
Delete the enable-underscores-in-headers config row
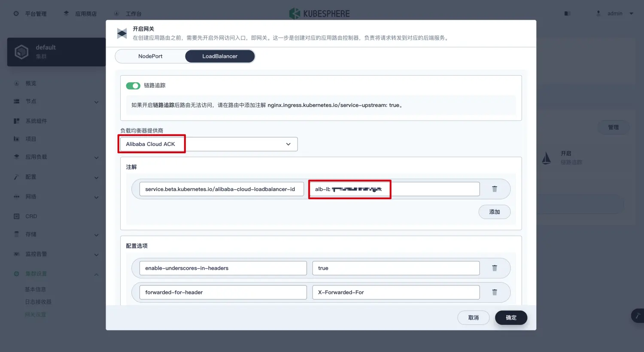tap(495, 268)
